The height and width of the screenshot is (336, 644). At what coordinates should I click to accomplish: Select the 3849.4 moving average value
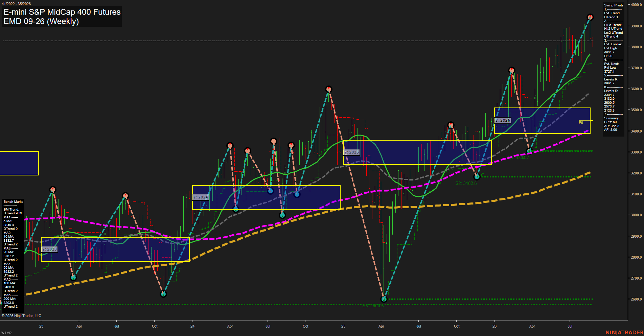click(9, 225)
